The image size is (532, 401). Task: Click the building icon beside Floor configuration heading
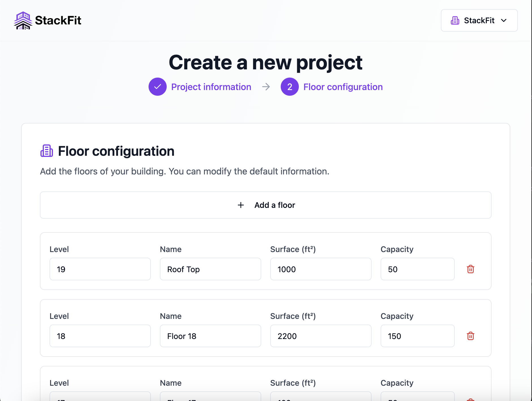47,151
